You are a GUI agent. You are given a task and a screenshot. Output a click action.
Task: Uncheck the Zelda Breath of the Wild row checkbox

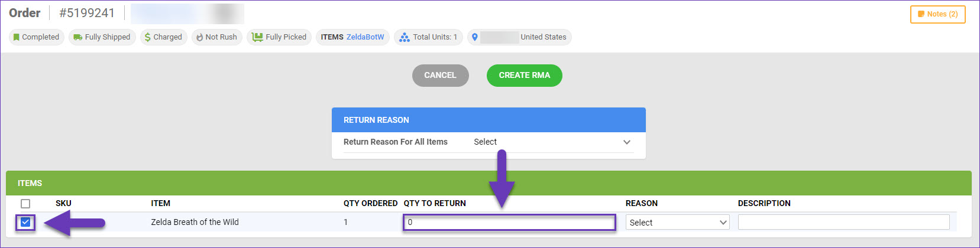(25, 223)
